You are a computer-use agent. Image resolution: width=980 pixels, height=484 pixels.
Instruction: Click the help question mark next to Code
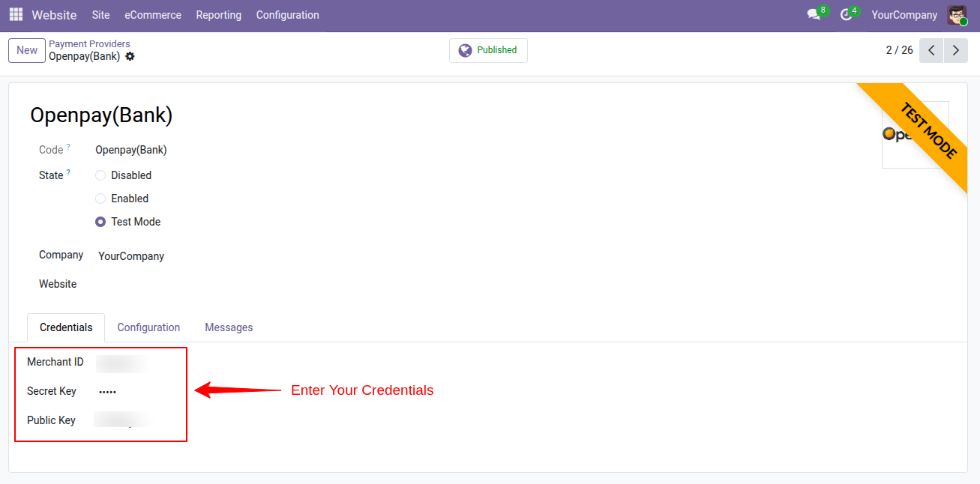tap(68, 147)
